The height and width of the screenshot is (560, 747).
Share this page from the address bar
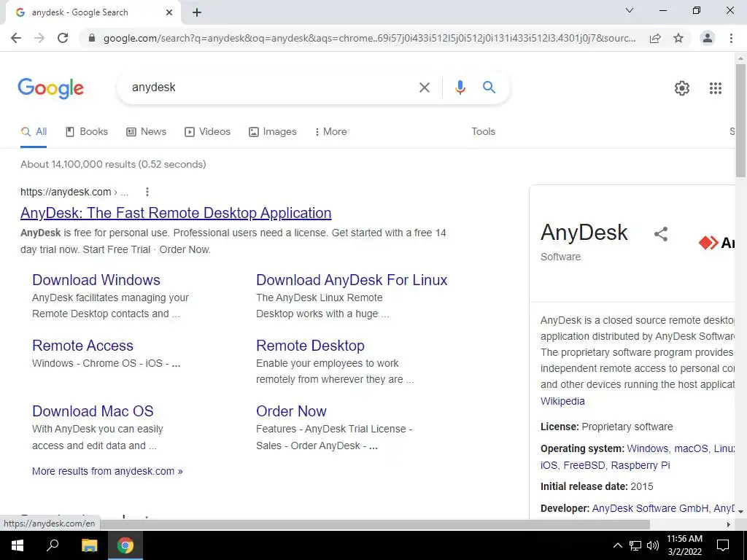[x=655, y=38]
